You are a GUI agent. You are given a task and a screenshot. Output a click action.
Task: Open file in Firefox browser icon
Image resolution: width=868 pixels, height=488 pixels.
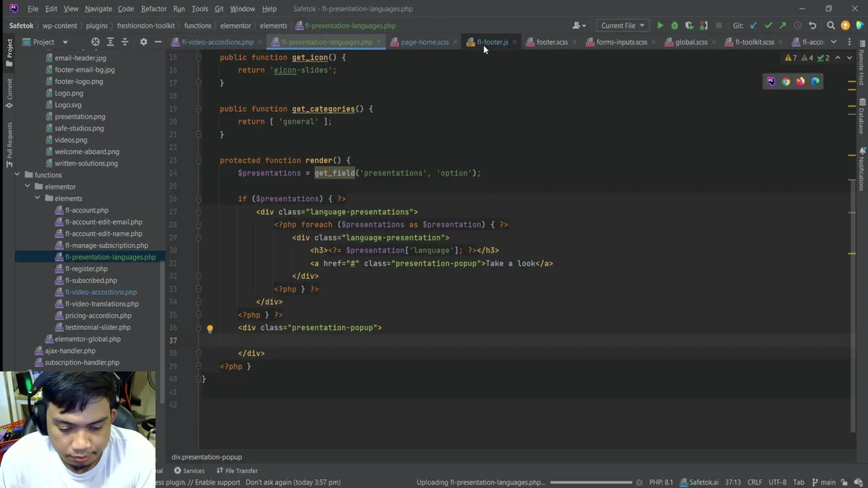coord(800,81)
